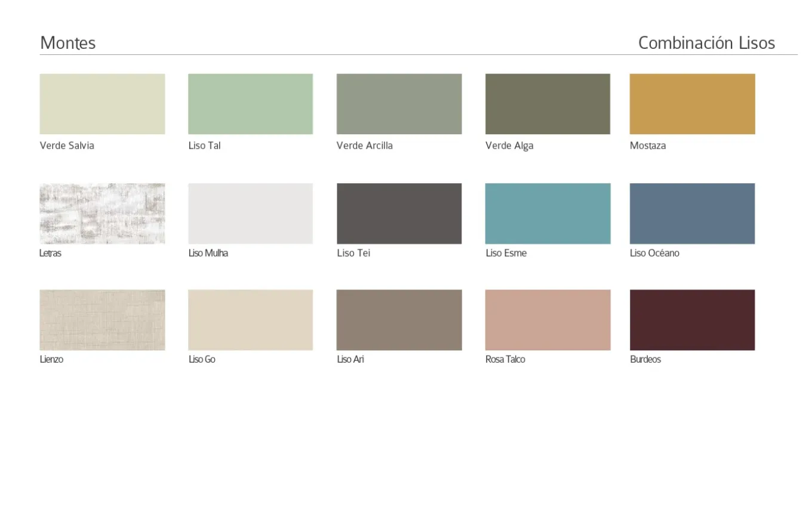Choose the Verde Arcilla swatch
This screenshot has width=812, height=522.
tap(399, 104)
